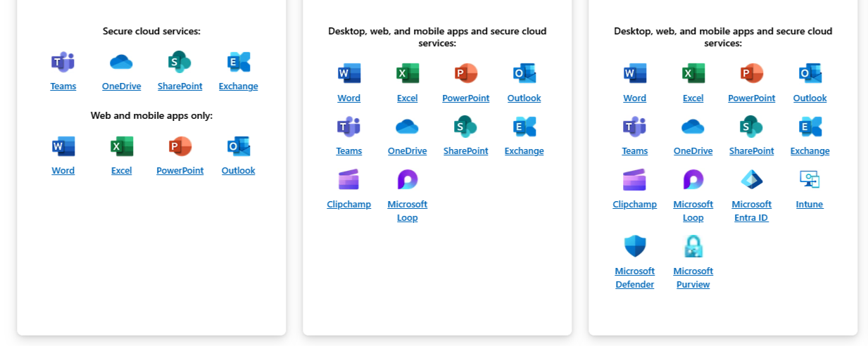Click the Outlook icon in the right card
The image size is (868, 346).
[810, 73]
